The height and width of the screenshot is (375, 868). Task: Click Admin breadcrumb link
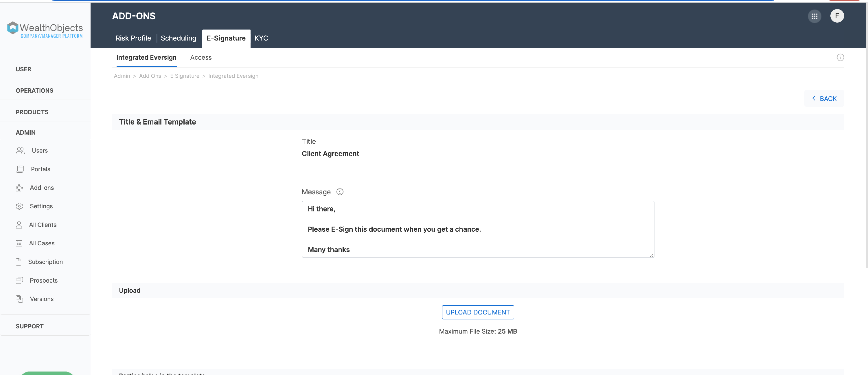tap(122, 76)
